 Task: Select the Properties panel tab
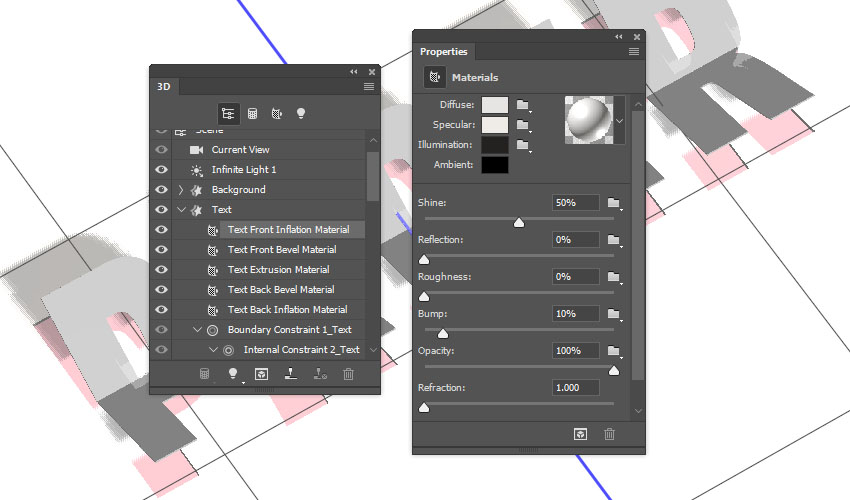pyautogui.click(x=443, y=52)
